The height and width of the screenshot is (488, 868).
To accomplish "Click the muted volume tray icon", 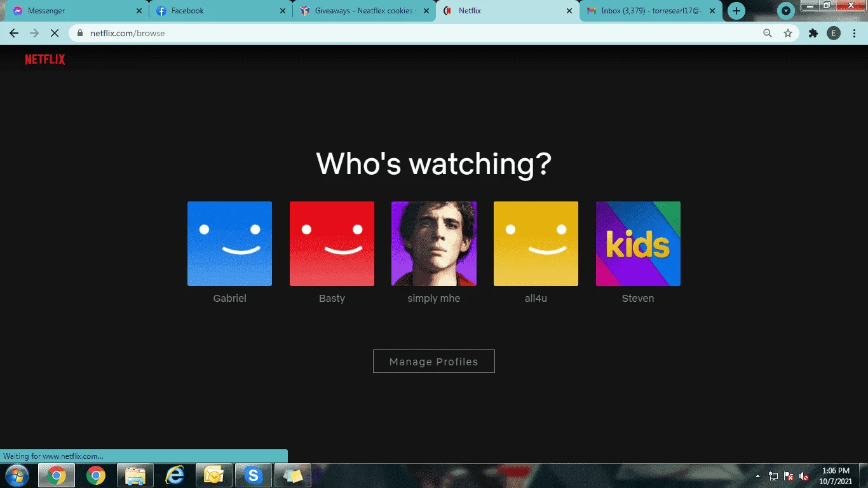I will [804, 476].
